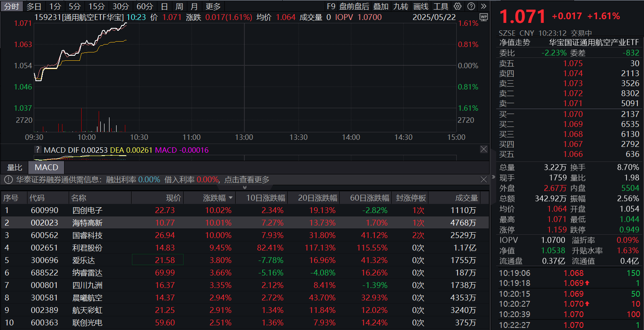The image size is (644, 330).
Task: Switch to the 量比 indicator tab
Action: pyautogui.click(x=15, y=167)
